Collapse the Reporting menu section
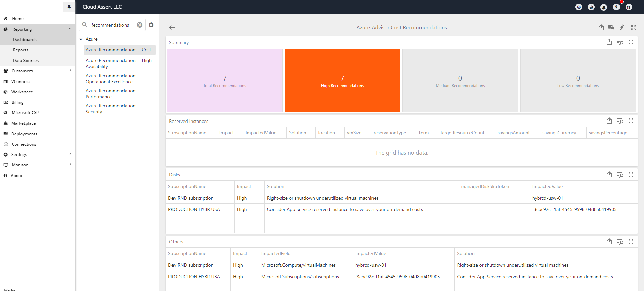The height and width of the screenshot is (291, 644). [x=70, y=29]
